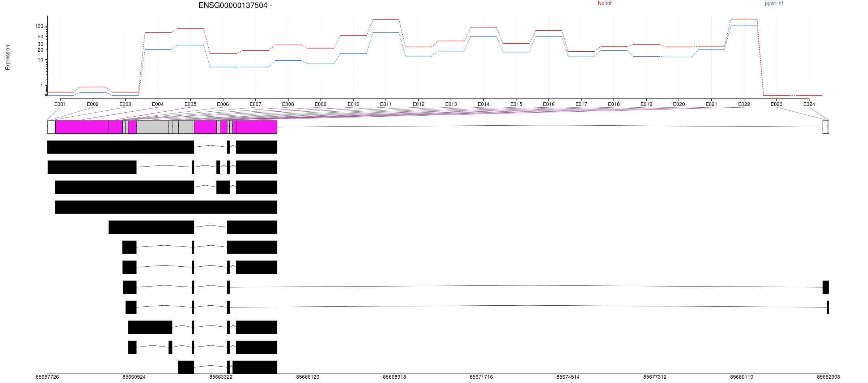The image size is (868, 383).
Task: Click the 100 tick on the expression axis
Action: (39, 26)
